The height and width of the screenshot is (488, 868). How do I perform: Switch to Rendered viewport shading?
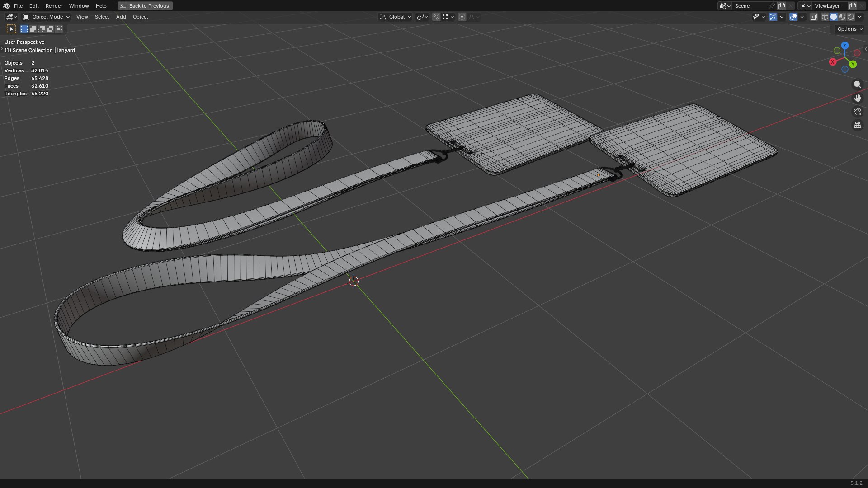[x=851, y=17]
